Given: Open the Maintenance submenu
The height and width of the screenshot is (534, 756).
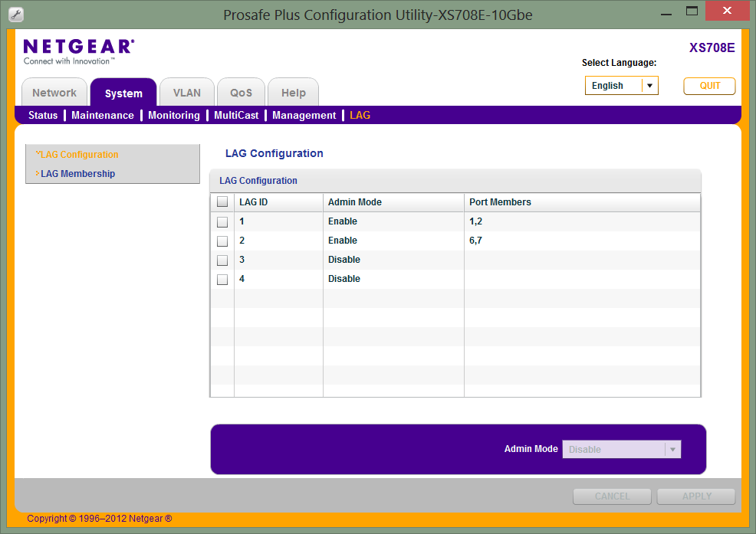Looking at the screenshot, I should [x=103, y=115].
